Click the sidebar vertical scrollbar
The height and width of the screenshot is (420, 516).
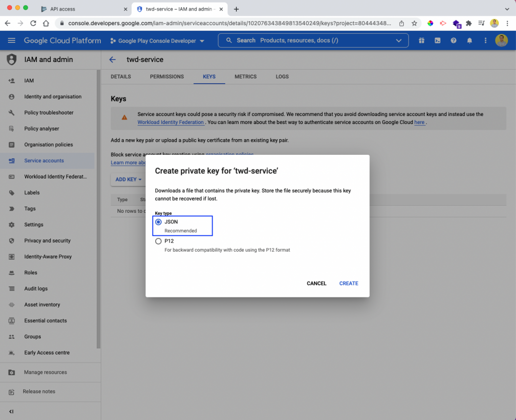(98, 209)
